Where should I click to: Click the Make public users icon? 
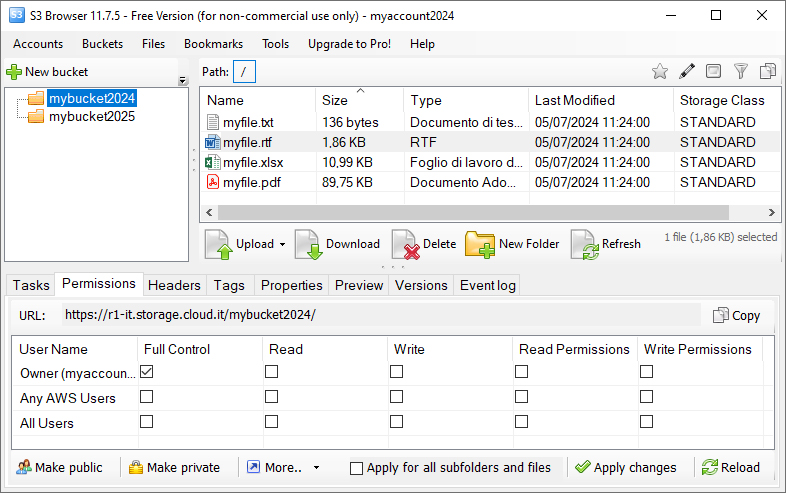pyautogui.click(x=24, y=467)
